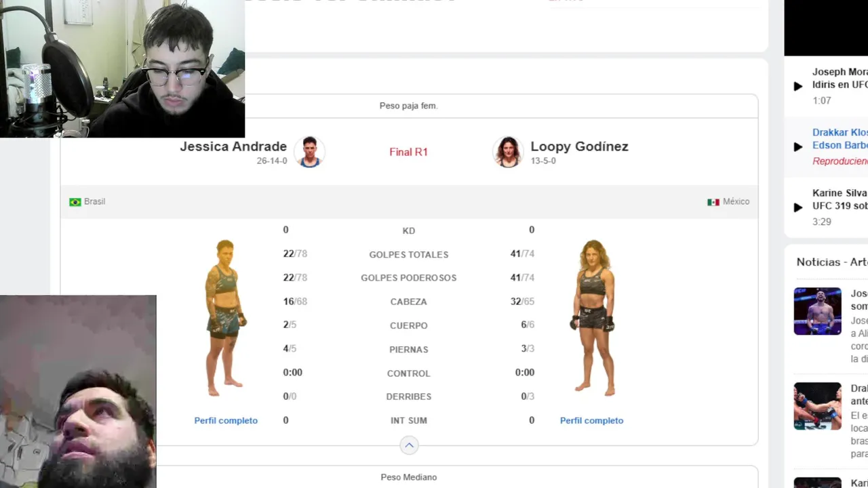This screenshot has width=868, height=488.
Task: Play the Karine Silva UFC 319 video
Action: [x=798, y=207]
